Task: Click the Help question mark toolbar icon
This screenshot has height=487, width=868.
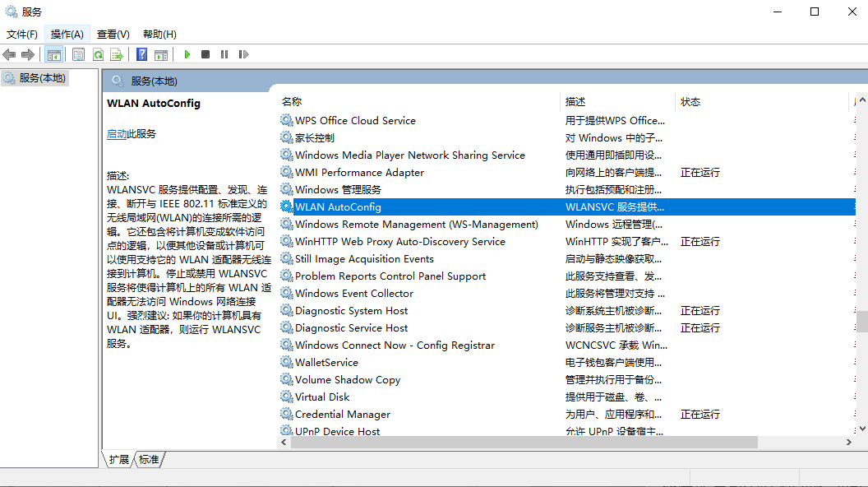Action: click(141, 54)
